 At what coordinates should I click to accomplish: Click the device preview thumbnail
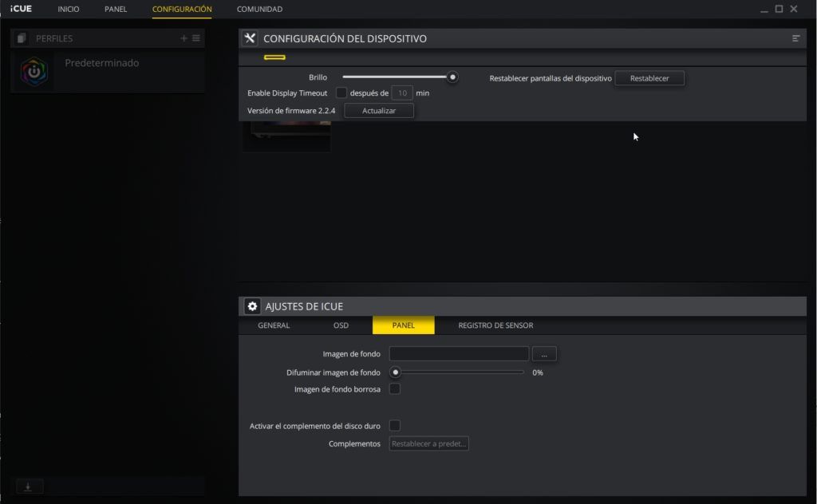click(286, 136)
